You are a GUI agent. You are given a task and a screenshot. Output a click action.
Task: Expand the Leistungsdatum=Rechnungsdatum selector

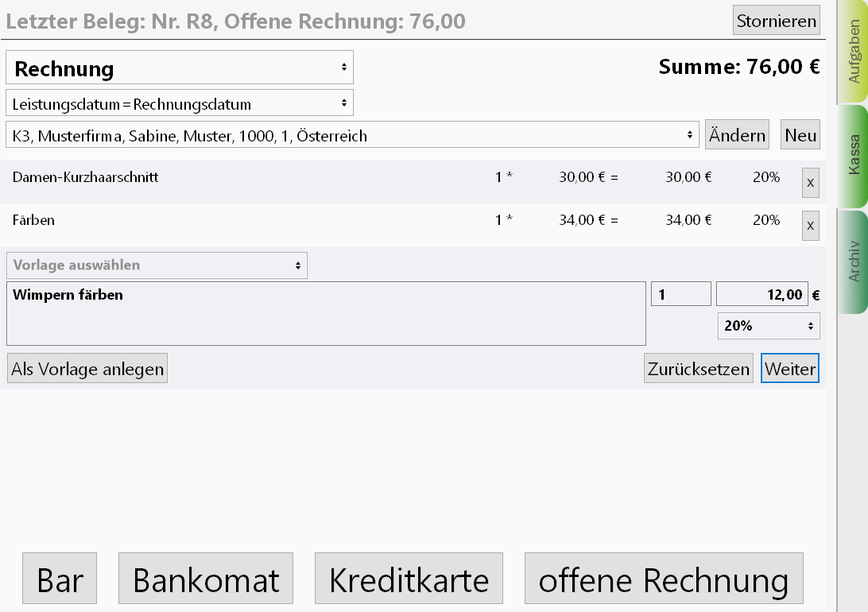coord(179,102)
